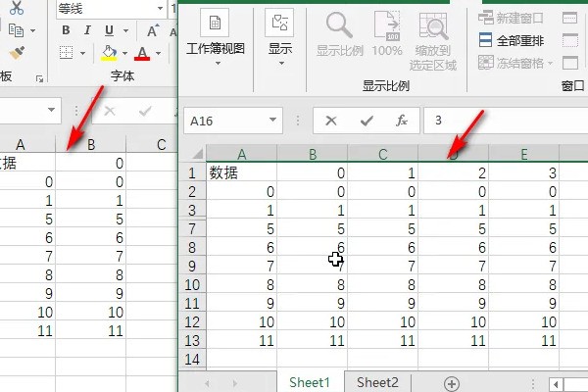
Task: Expand the font color dropdown arrow
Action: (161, 53)
